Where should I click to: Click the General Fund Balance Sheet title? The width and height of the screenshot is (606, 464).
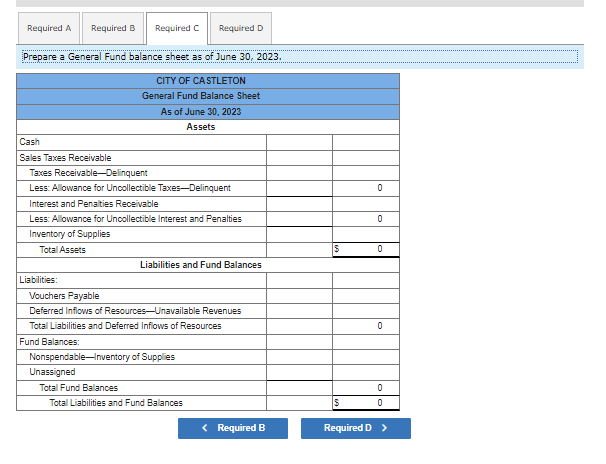201,96
